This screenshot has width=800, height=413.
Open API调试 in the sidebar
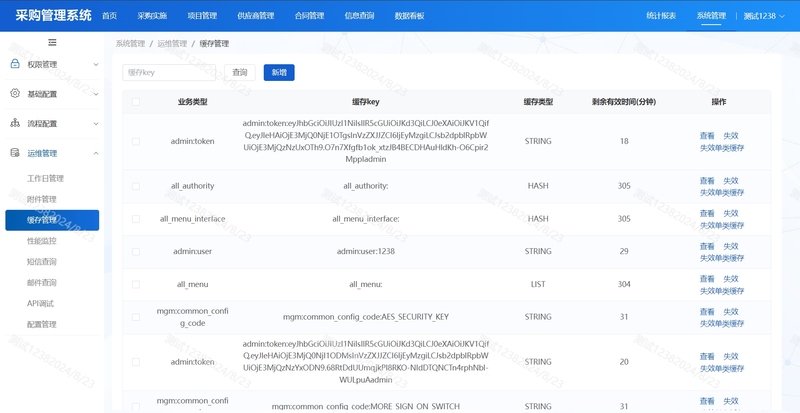coord(40,304)
